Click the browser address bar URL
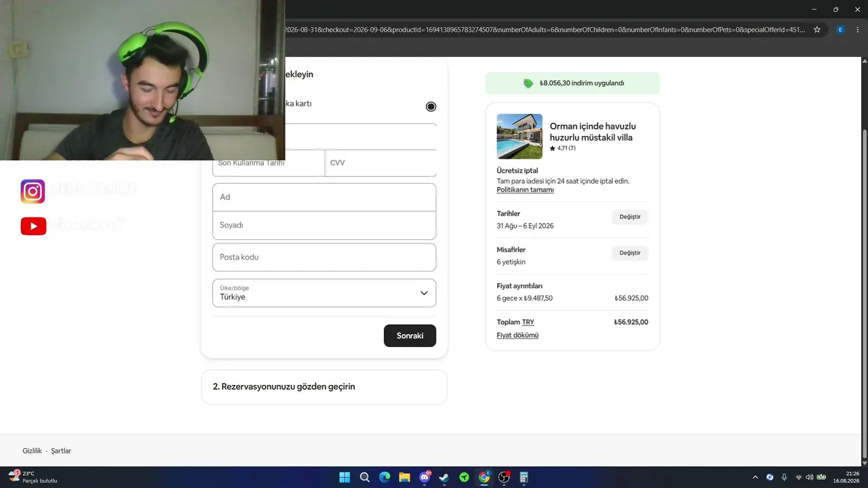Screen dimensions: 868x488 545,30
